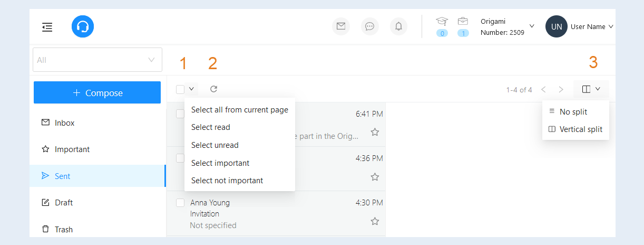Click the blue headset logo icon
The image size is (644, 245).
point(83,26)
